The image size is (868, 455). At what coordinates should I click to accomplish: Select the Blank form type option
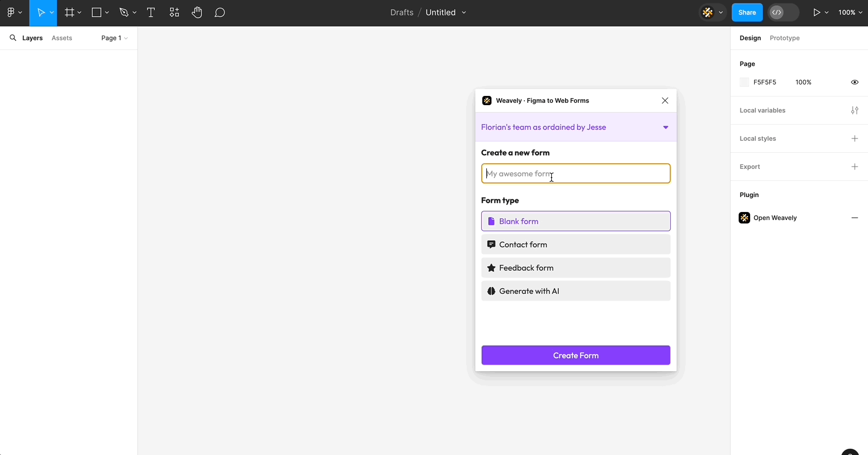point(575,221)
